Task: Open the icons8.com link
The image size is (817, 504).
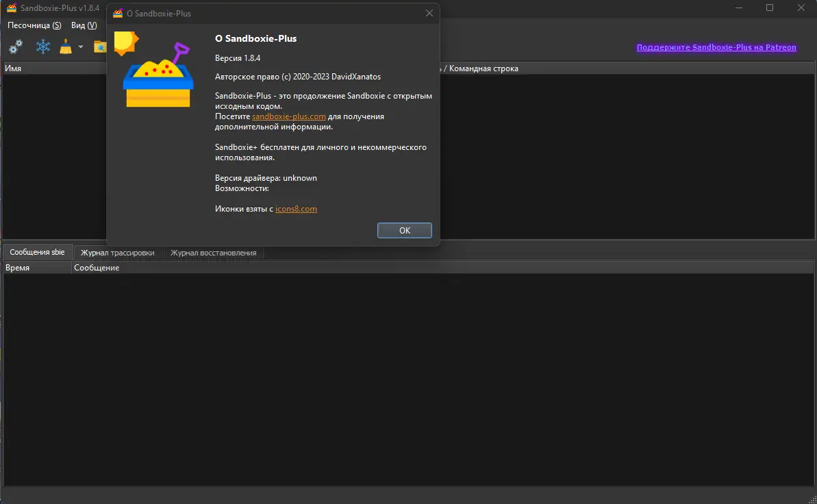Action: (x=296, y=208)
